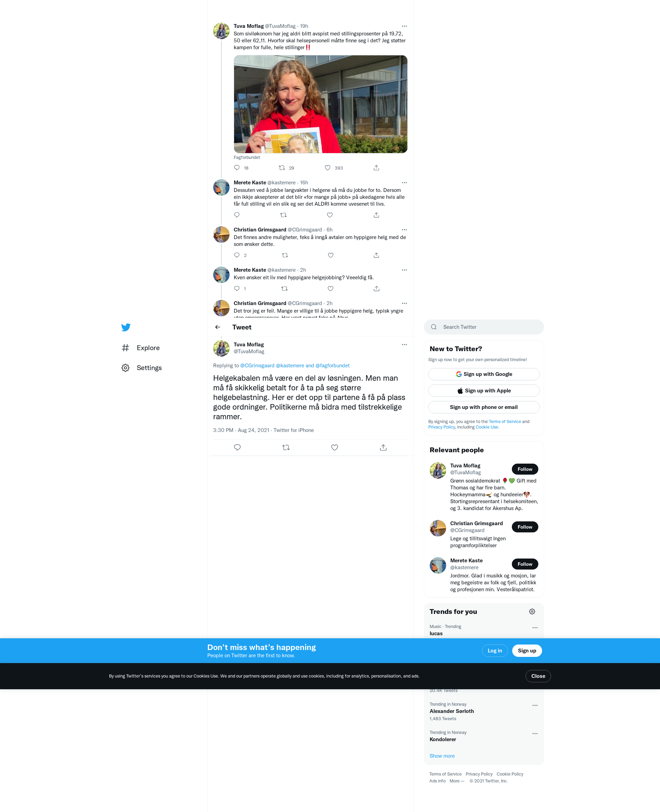Open @CGrimsgaard mention in replying-to line

pos(257,366)
